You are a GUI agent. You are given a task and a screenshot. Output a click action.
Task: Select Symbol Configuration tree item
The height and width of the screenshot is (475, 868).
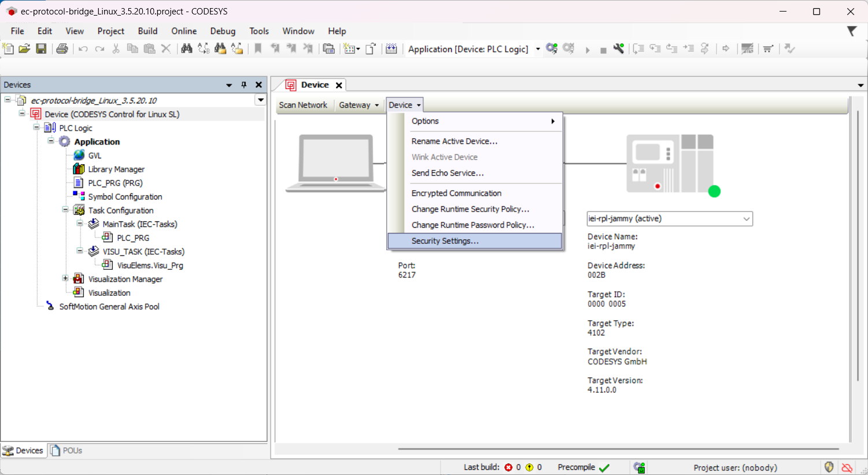tap(125, 197)
